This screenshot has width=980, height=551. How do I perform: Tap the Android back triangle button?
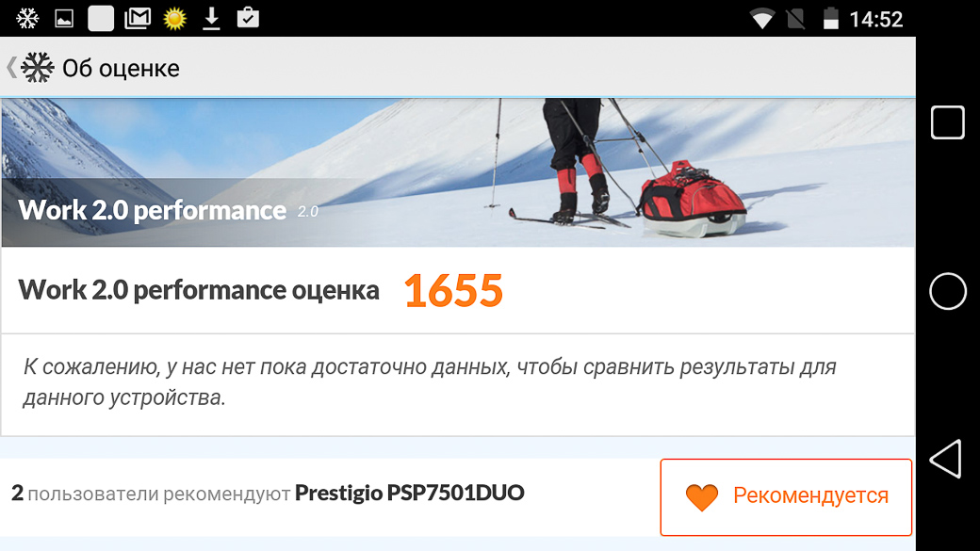coord(946,460)
